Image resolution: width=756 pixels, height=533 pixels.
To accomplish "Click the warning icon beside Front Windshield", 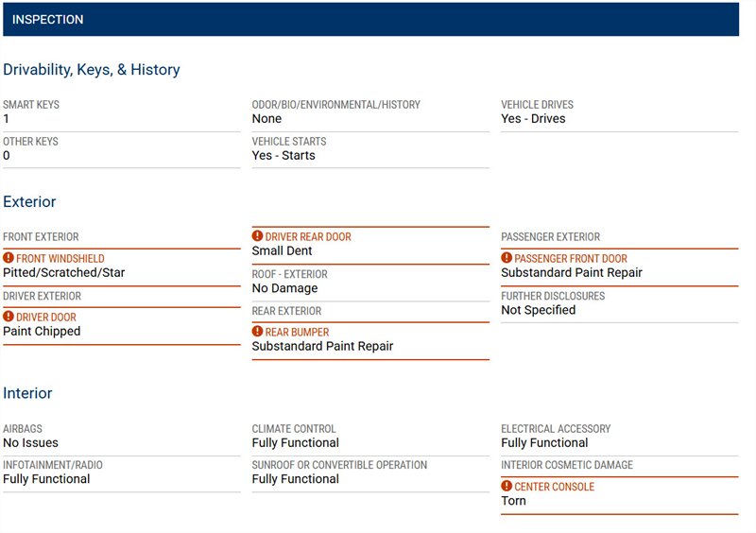I will click(x=9, y=259).
